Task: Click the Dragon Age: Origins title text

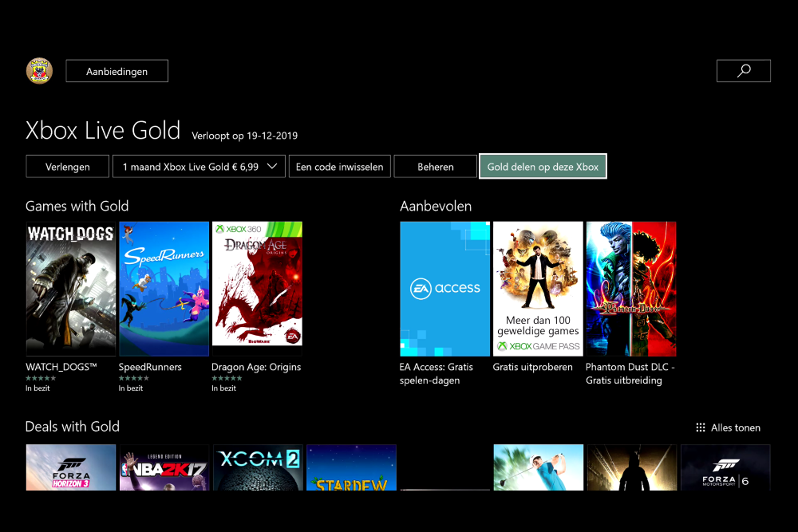Action: (x=256, y=367)
